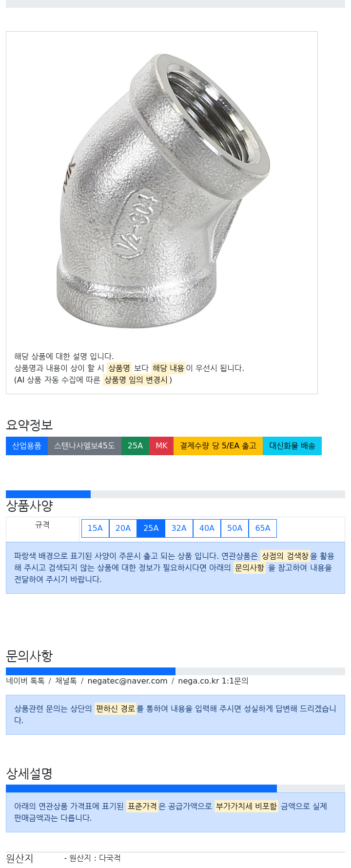Image resolution: width=351 pixels, height=868 pixels.
Task: Click the green 25A summary badge
Action: point(135,446)
